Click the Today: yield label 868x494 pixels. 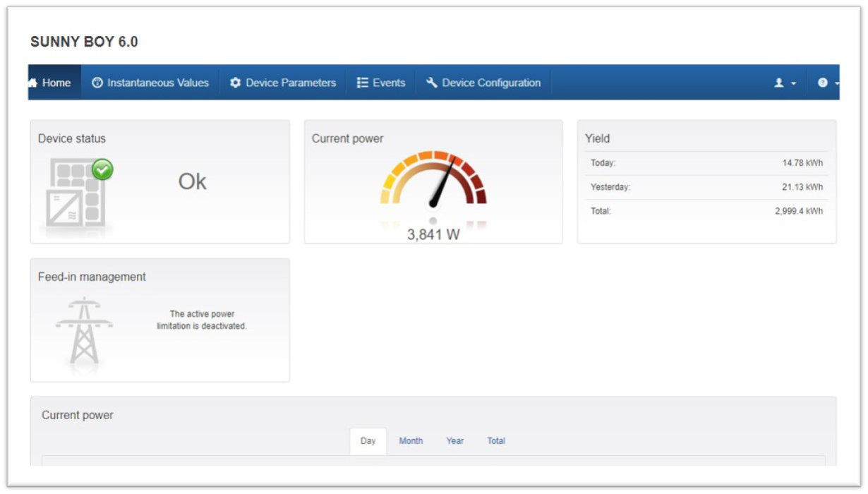point(603,163)
